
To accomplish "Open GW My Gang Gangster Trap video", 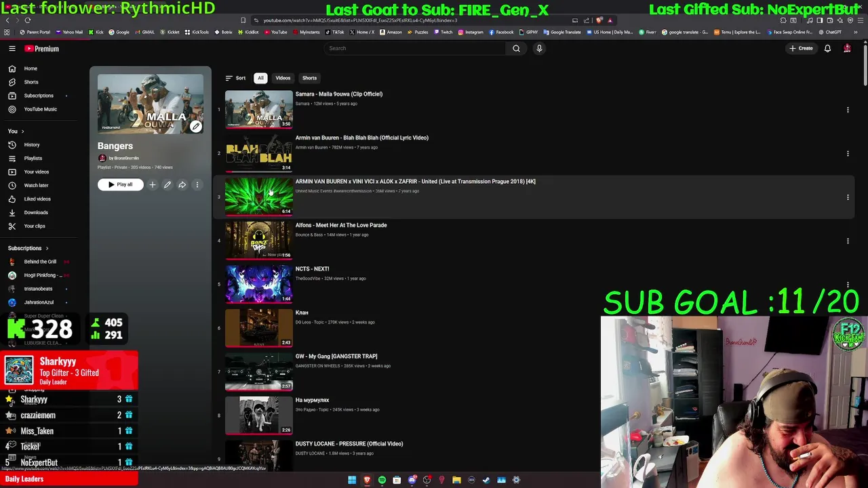I will [336, 357].
